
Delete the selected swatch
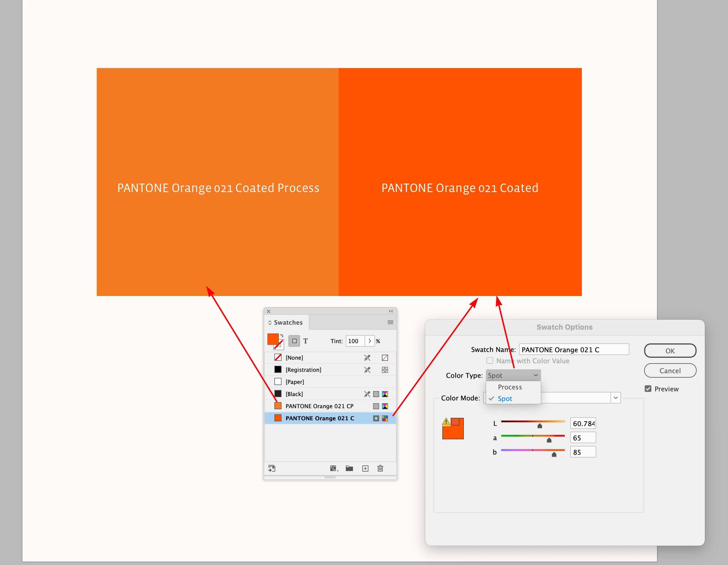[x=380, y=468]
